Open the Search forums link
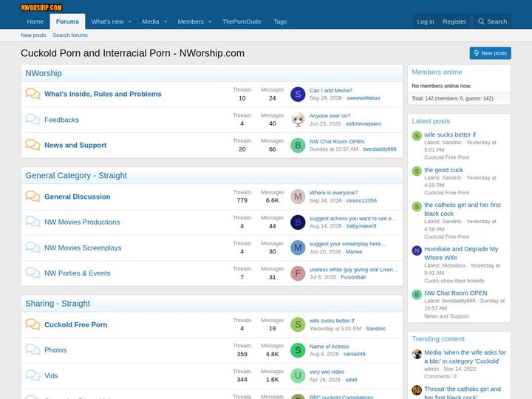The image size is (532, 399). [x=70, y=35]
